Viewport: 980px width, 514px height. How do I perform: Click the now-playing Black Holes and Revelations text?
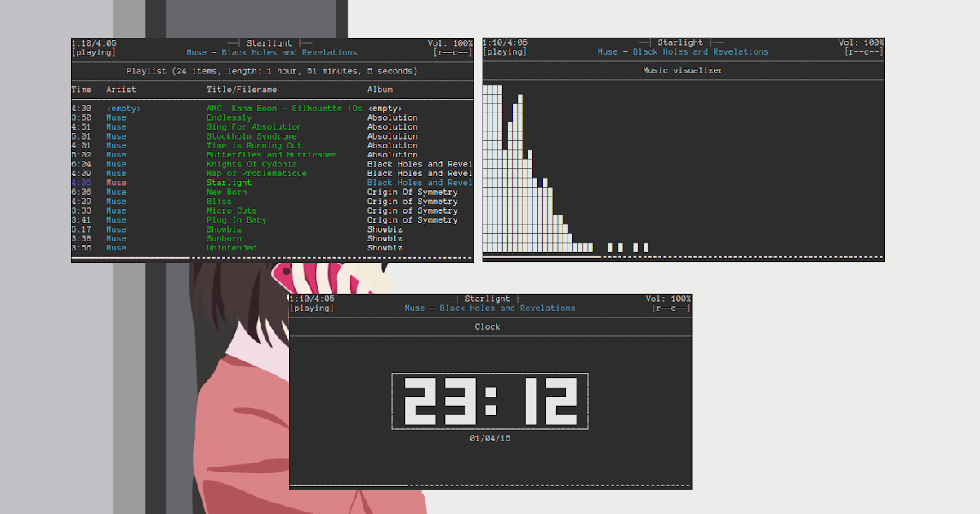(289, 51)
